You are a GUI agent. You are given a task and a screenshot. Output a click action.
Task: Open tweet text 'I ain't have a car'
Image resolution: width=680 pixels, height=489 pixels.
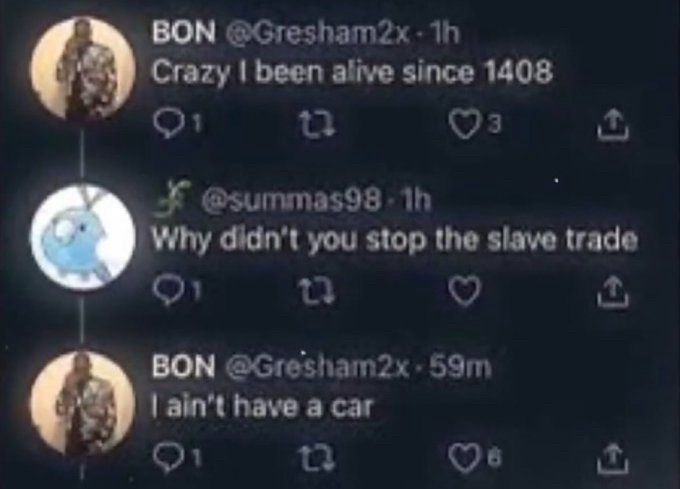(262, 406)
